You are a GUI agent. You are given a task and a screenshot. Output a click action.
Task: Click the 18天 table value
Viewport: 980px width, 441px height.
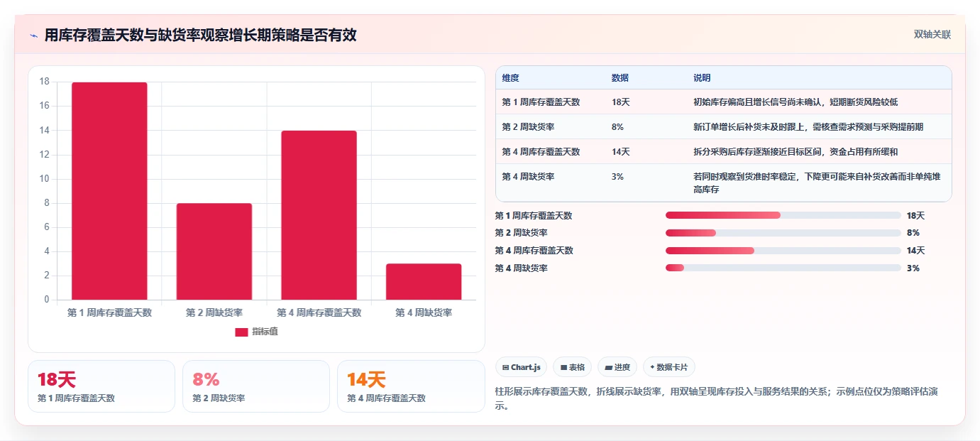[620, 102]
